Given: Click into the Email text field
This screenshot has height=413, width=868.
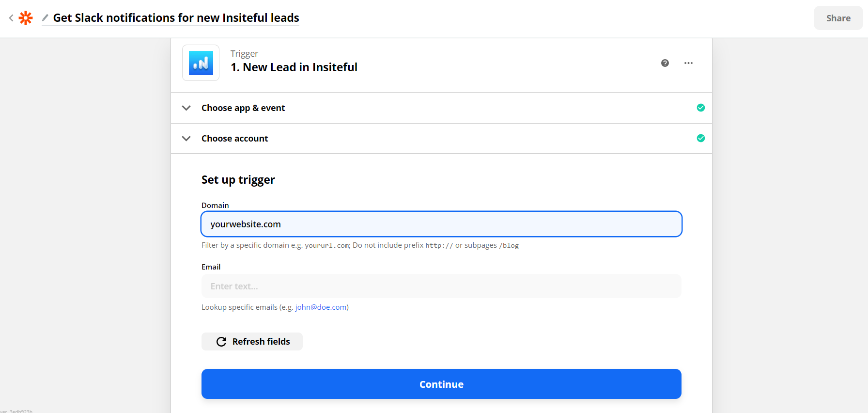Looking at the screenshot, I should point(441,286).
